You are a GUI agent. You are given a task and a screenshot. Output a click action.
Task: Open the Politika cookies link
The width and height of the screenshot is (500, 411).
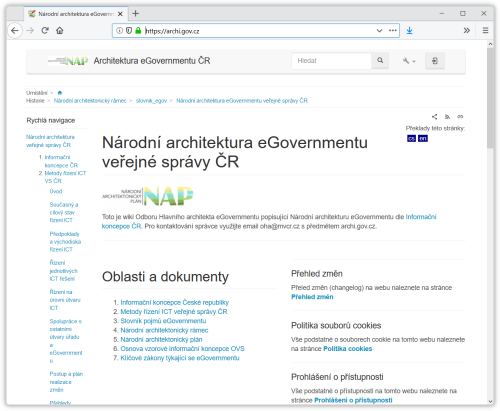(348, 349)
